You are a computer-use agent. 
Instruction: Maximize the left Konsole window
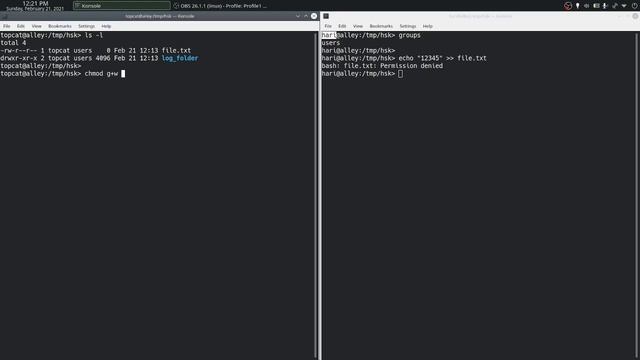point(306,16)
